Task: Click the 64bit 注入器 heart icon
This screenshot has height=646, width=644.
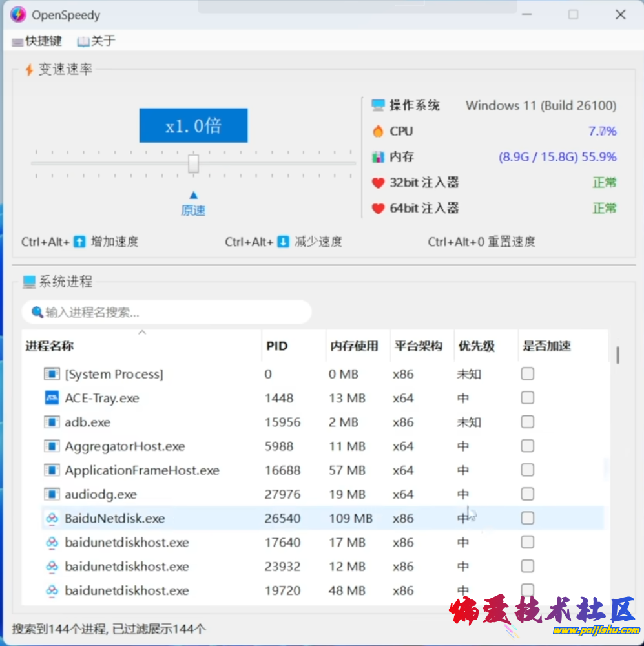Action: (378, 209)
